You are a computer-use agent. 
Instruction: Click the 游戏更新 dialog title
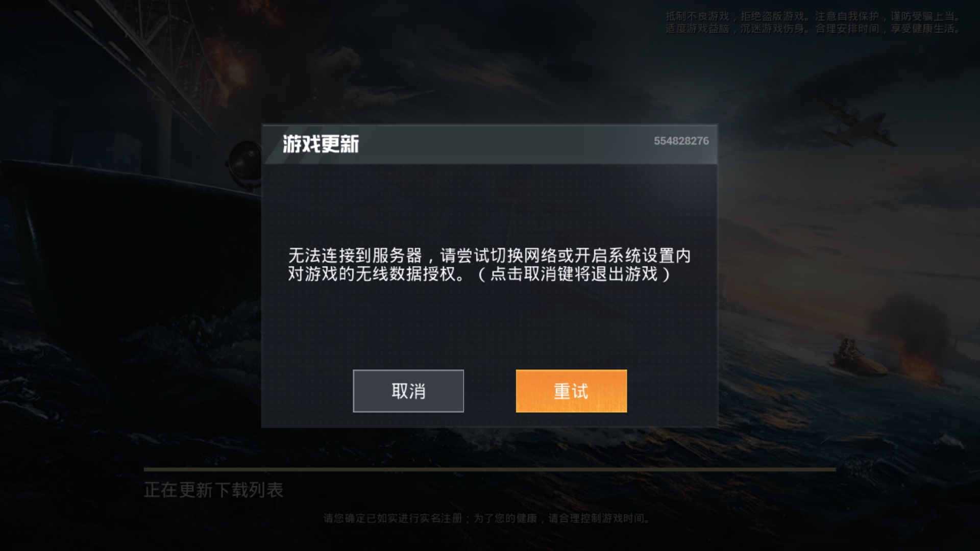point(321,144)
